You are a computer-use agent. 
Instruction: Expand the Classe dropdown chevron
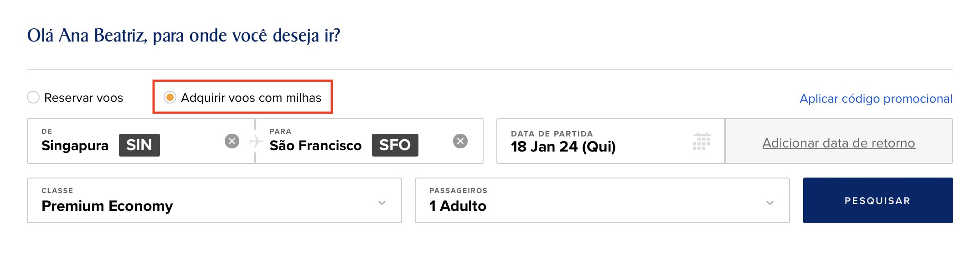(x=382, y=203)
